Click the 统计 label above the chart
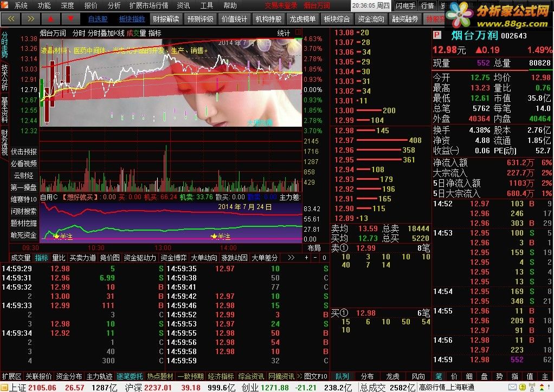Image resolution: width=554 pixels, height=392 pixels. [x=284, y=33]
